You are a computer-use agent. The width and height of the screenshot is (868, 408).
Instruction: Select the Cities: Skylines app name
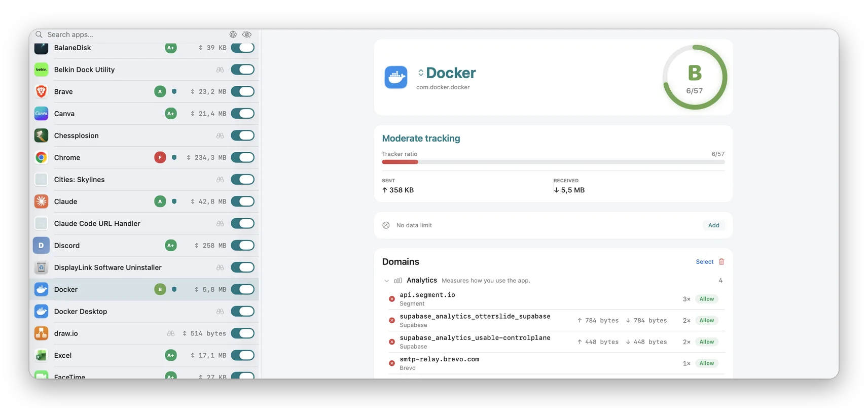(80, 180)
